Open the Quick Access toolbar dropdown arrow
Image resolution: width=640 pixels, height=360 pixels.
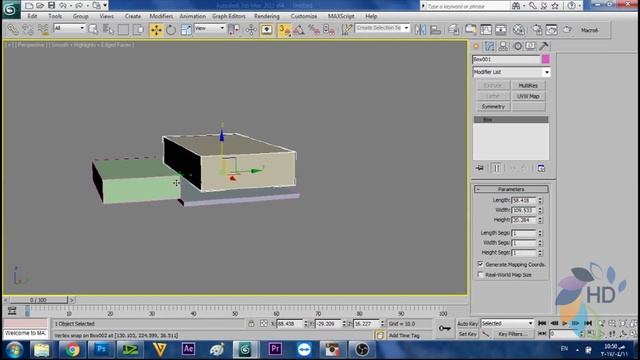click(105, 5)
